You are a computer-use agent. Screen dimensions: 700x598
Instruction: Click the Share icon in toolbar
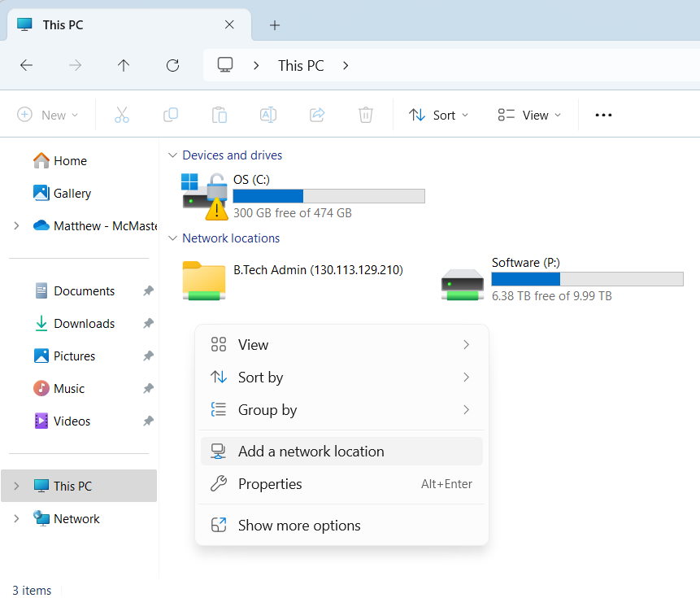click(x=317, y=115)
